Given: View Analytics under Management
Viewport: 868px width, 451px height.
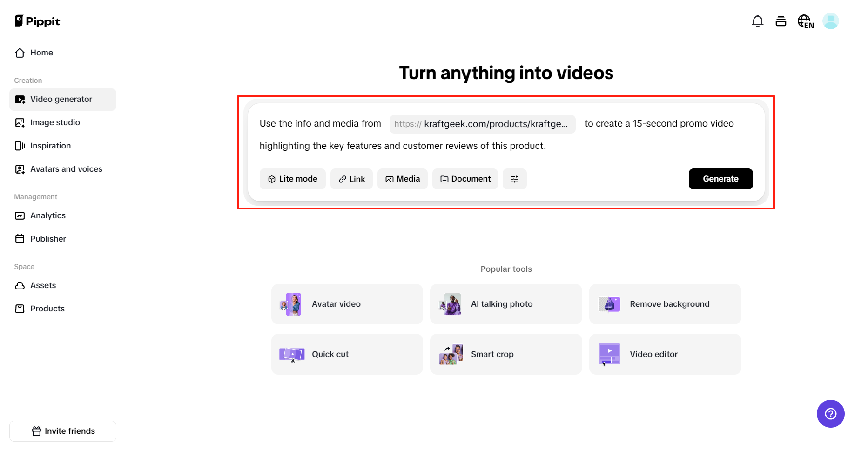Looking at the screenshot, I should click(47, 215).
